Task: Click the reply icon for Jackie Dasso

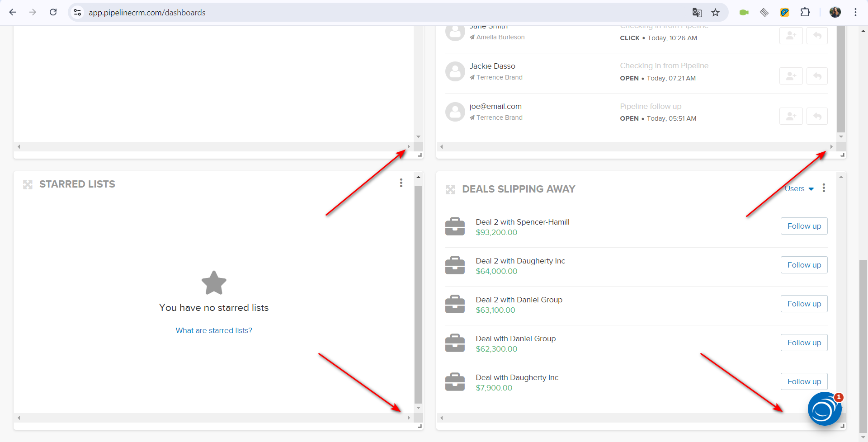Action: 817,76
